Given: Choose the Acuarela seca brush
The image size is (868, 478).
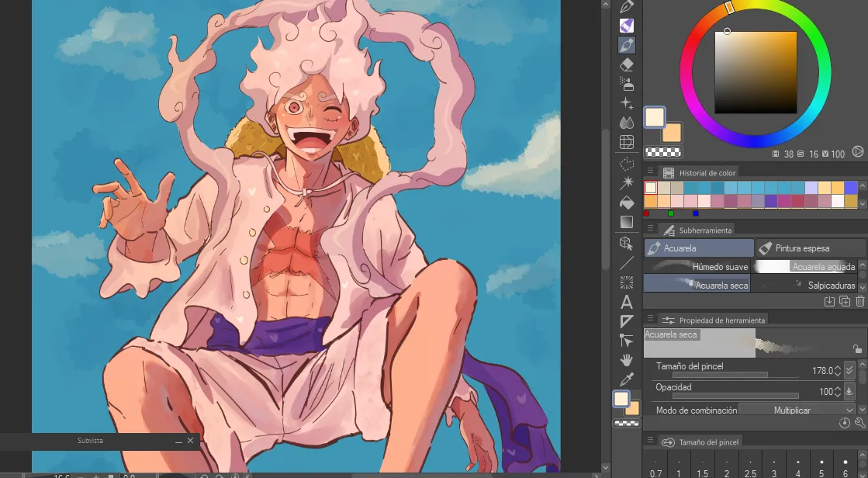Looking at the screenshot, I should point(697,285).
